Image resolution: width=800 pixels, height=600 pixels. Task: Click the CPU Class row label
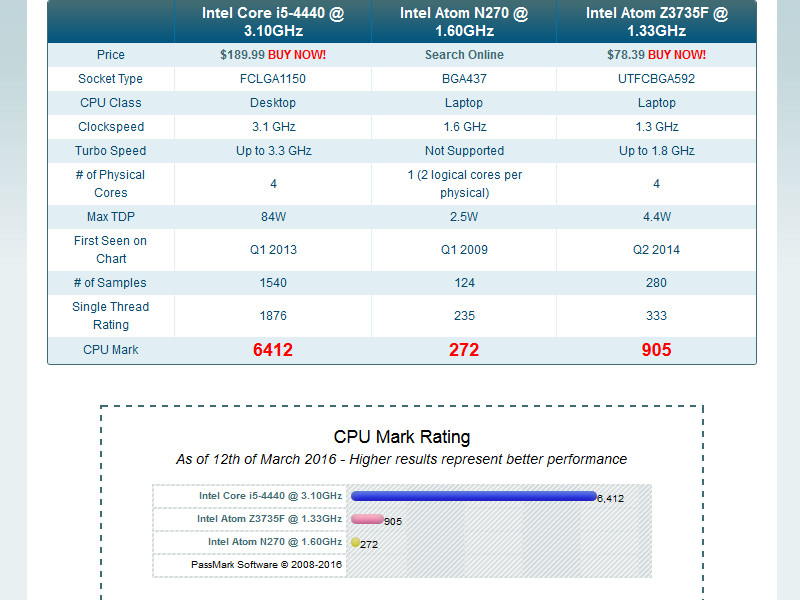tap(111, 103)
